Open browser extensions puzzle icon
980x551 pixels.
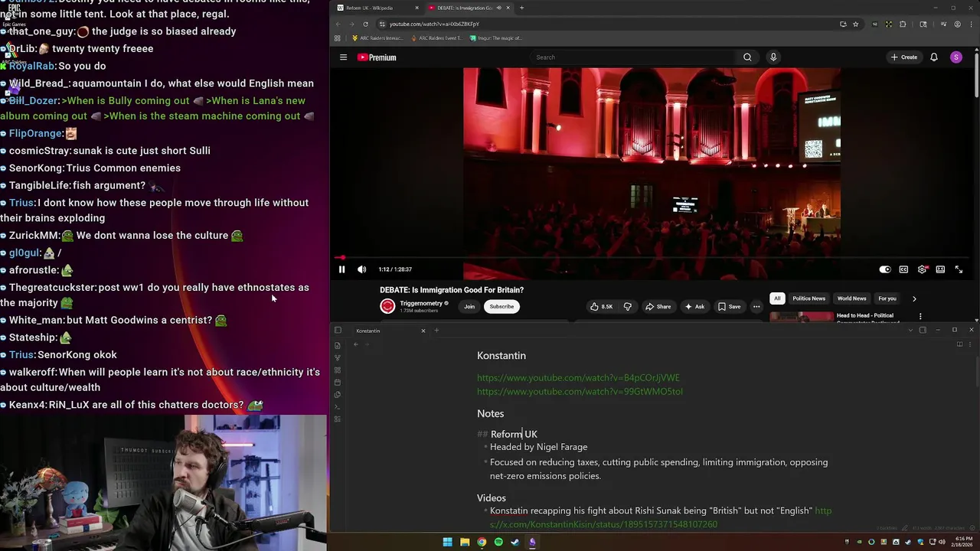point(902,24)
